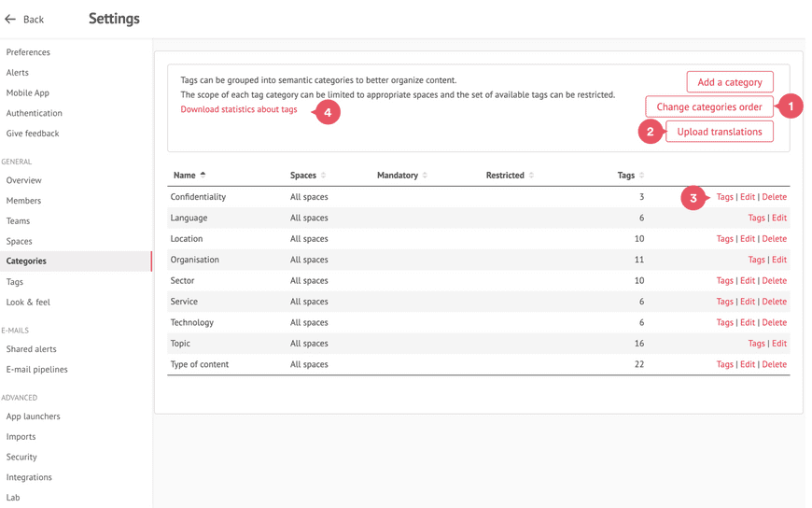
Task: Open App launchers settings
Action: click(x=34, y=416)
